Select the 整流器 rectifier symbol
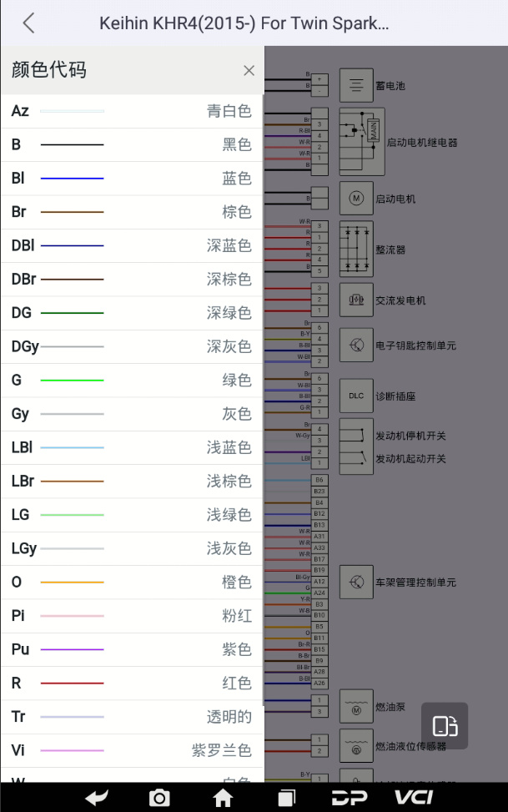 [x=356, y=249]
